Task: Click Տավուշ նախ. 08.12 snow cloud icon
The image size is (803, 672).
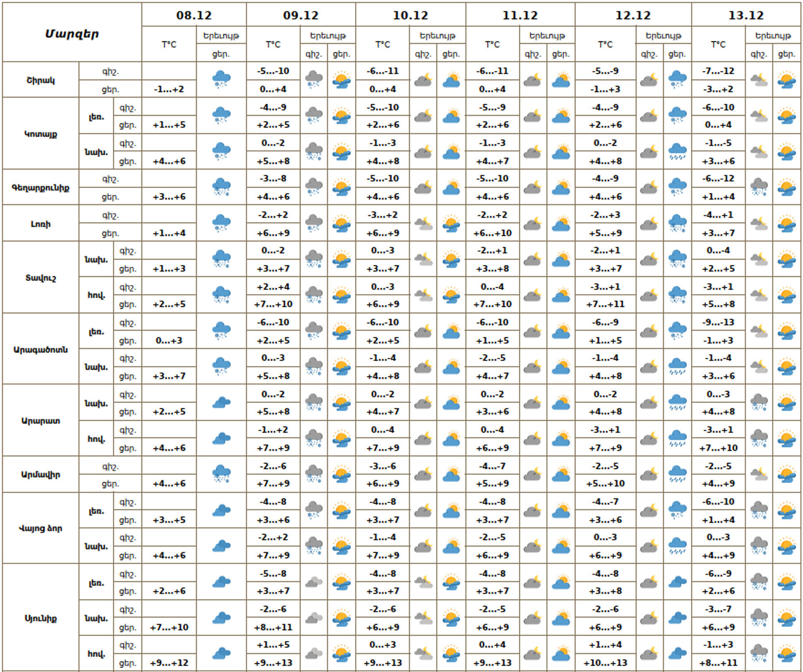Action: click(x=221, y=259)
